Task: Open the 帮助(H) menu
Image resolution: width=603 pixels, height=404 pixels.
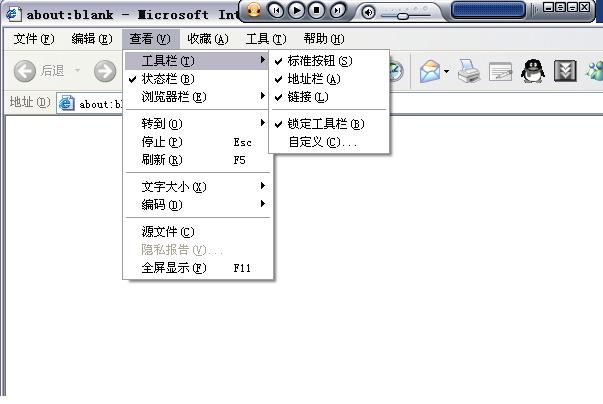Action: [x=324, y=39]
